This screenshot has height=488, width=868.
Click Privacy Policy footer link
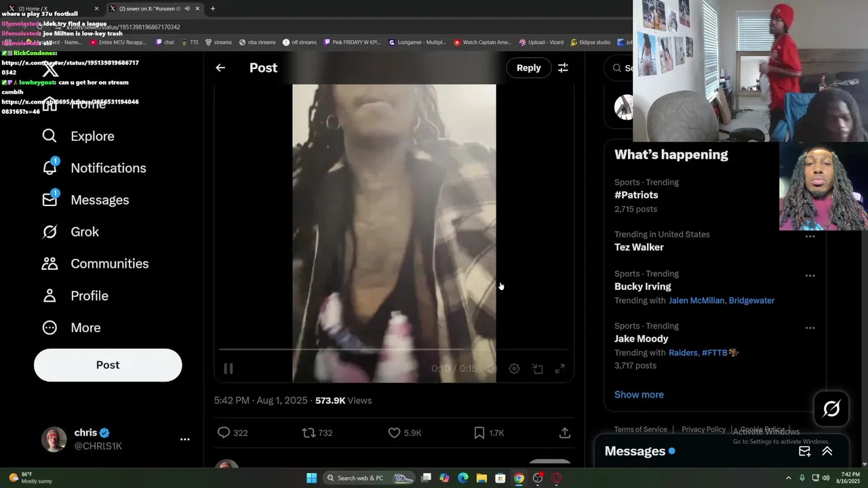pyautogui.click(x=703, y=430)
